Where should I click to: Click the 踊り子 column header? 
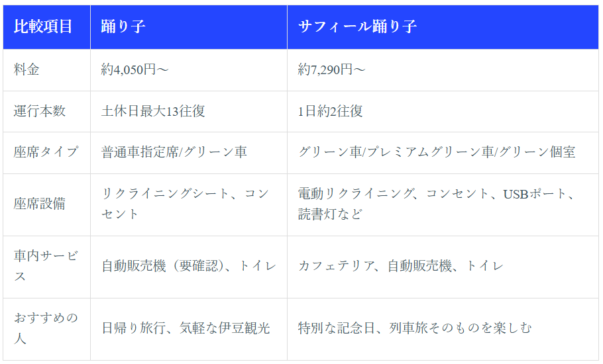point(123,26)
